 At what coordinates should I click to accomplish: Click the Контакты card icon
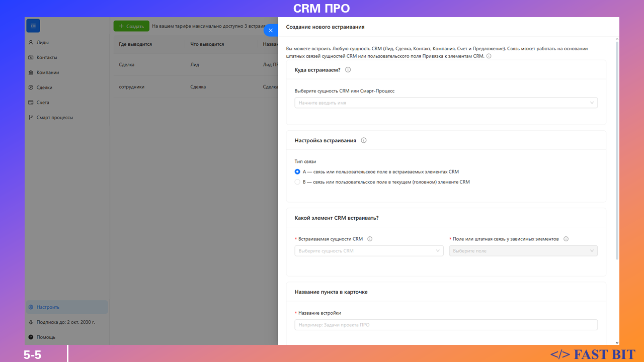tap(31, 57)
